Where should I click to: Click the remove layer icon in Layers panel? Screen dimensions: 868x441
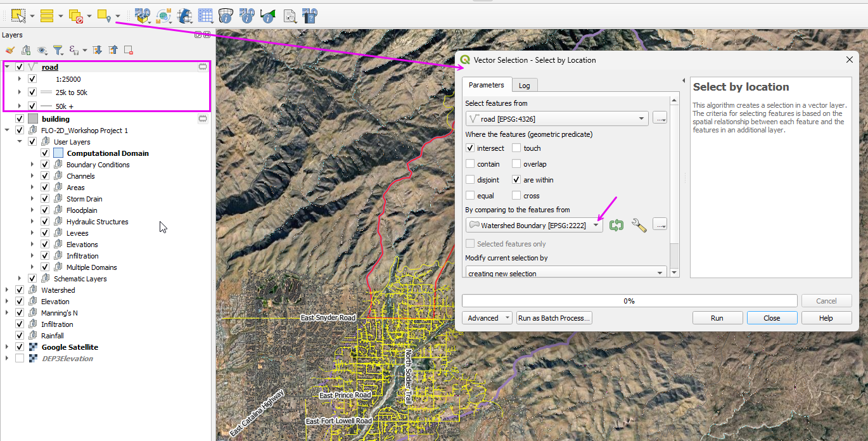coord(129,50)
